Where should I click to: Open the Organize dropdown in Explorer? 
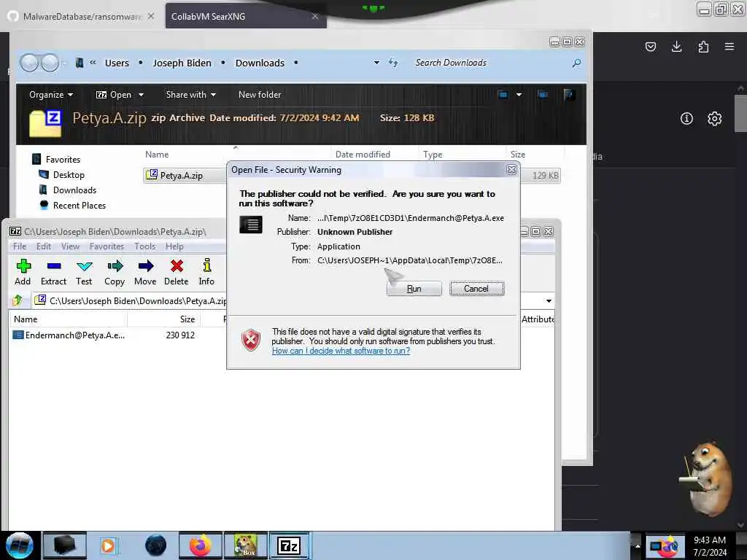51,95
